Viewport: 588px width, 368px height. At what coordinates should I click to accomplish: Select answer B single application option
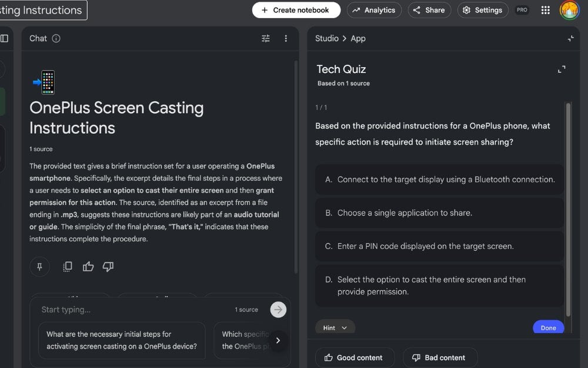(439, 213)
